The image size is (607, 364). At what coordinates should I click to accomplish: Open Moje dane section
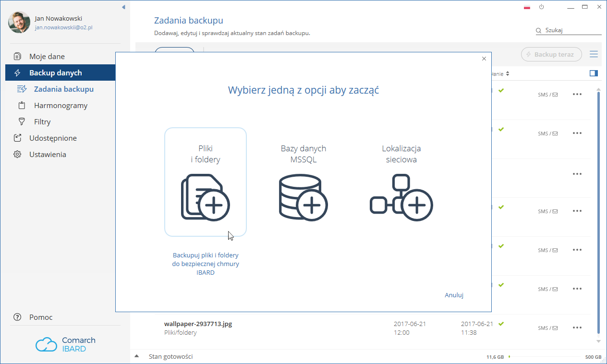(x=47, y=56)
